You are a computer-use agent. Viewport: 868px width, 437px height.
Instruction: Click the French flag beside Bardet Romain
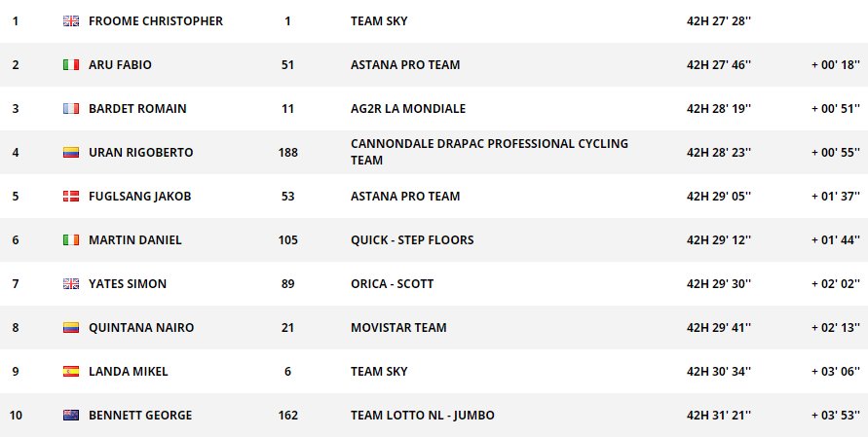pos(70,109)
